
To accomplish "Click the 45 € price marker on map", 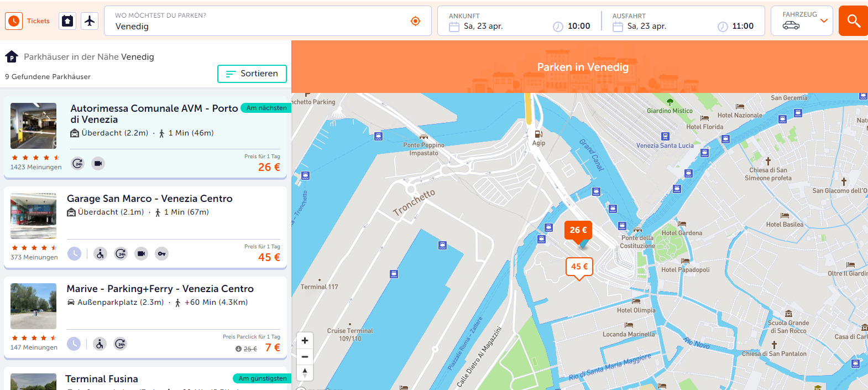I will [x=579, y=267].
